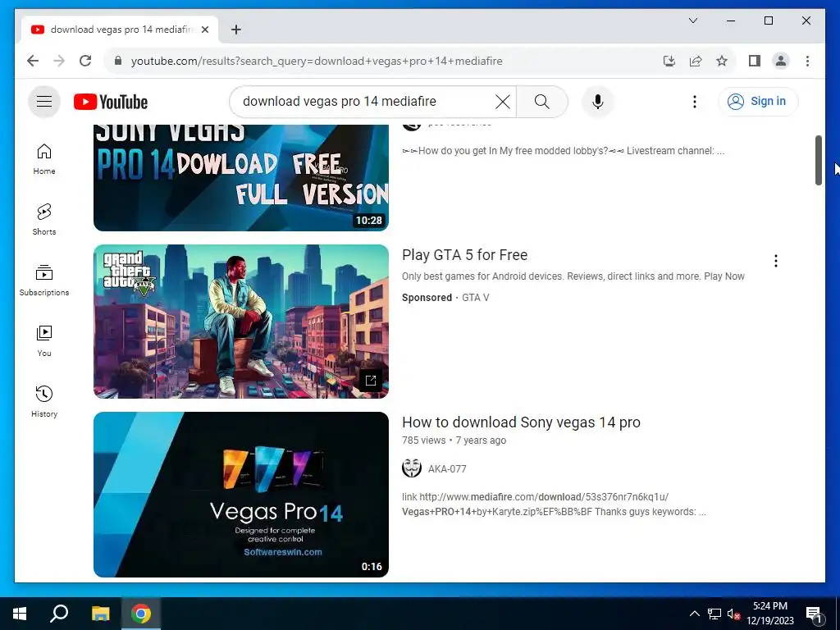
Task: Sign in to YouTube
Action: click(x=757, y=101)
